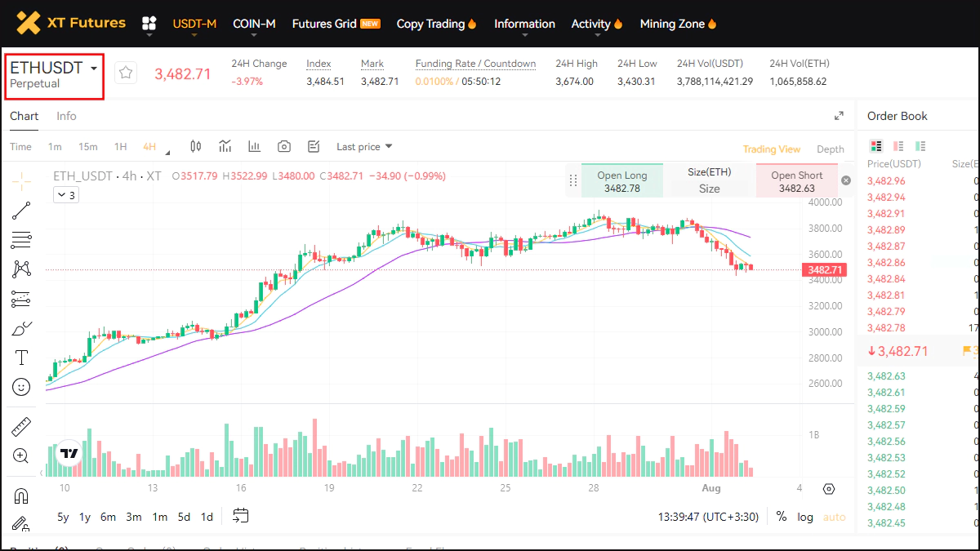Toggle auto scale on chart
The height and width of the screenshot is (551, 980).
tap(834, 517)
